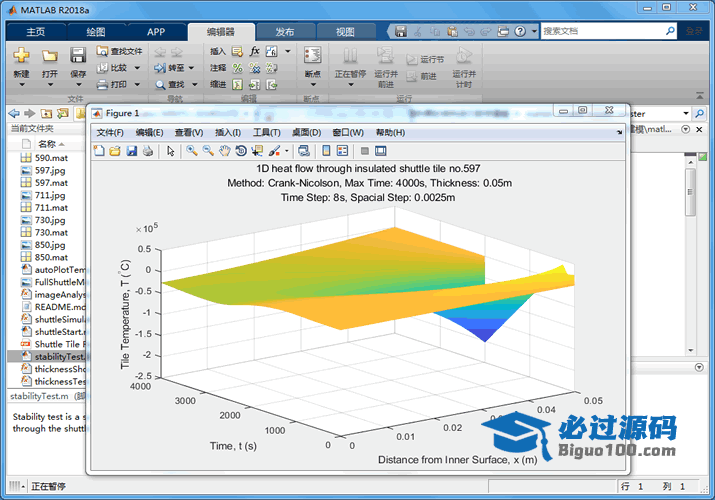Go up one folder level icon
715x500 pixels.
(x=46, y=113)
